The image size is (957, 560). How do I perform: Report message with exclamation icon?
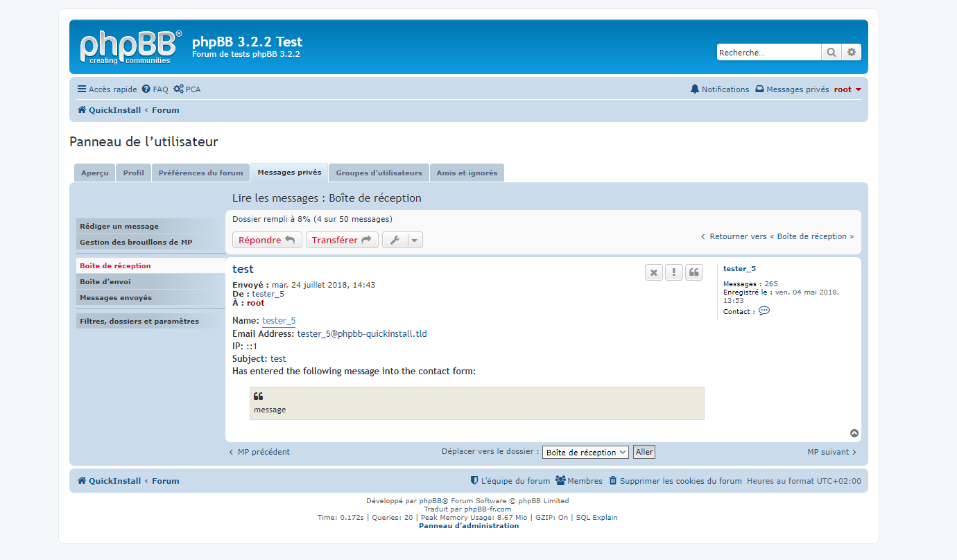[673, 272]
